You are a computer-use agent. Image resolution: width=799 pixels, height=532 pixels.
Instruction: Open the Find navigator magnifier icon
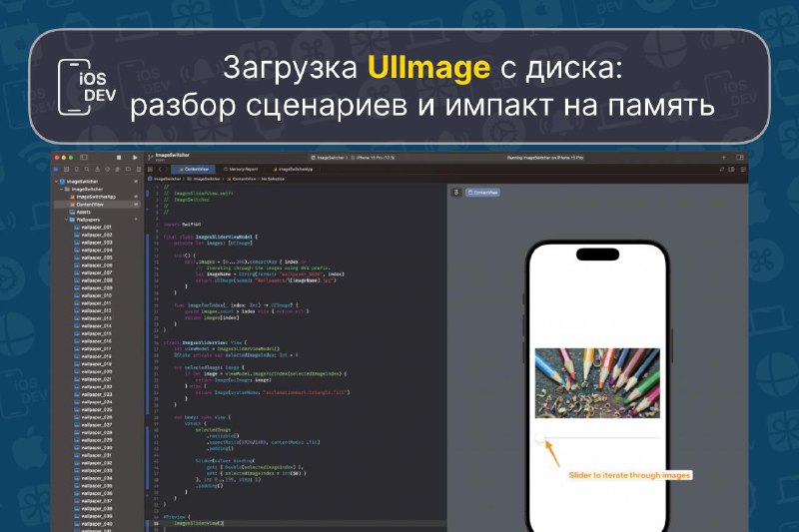[87, 169]
